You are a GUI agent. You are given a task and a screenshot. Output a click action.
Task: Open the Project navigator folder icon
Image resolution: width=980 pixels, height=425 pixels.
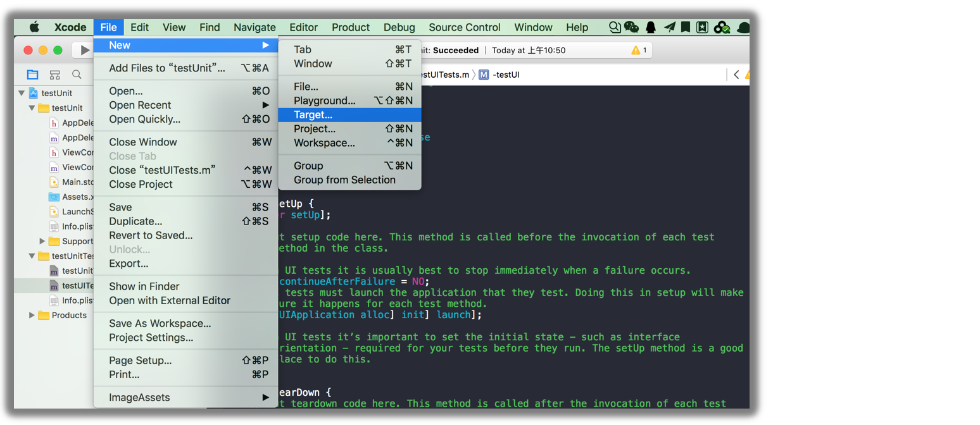coord(32,75)
